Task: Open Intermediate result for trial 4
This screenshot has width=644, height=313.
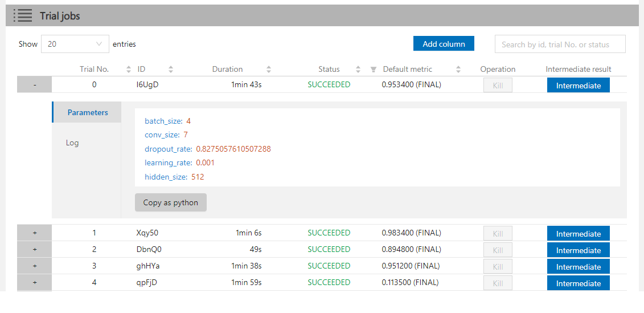Action: tap(578, 283)
